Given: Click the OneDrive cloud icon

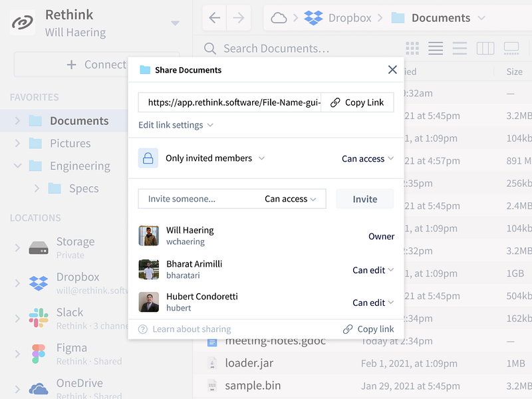Looking at the screenshot, I should click(x=39, y=389).
